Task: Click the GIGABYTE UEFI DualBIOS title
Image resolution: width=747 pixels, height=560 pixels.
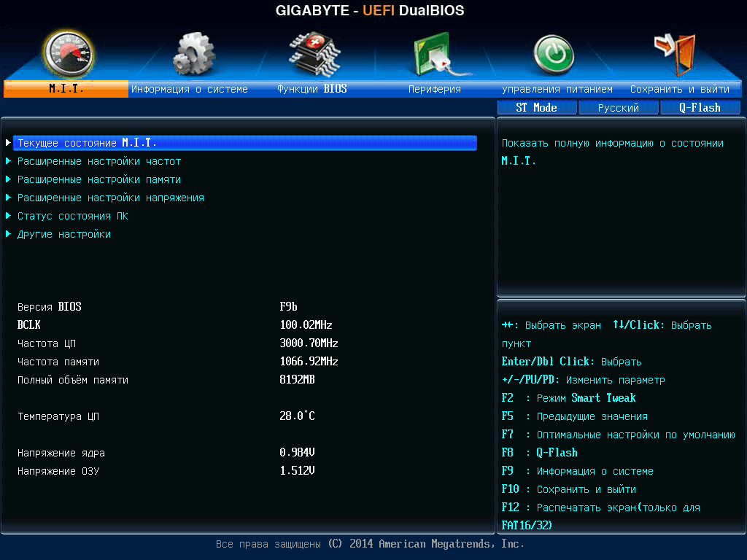Action: [370, 10]
